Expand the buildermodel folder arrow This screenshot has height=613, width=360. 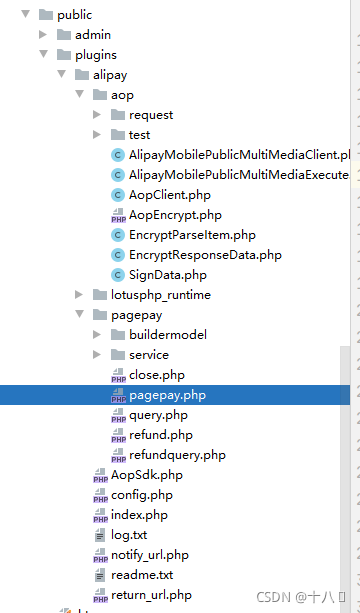click(97, 334)
